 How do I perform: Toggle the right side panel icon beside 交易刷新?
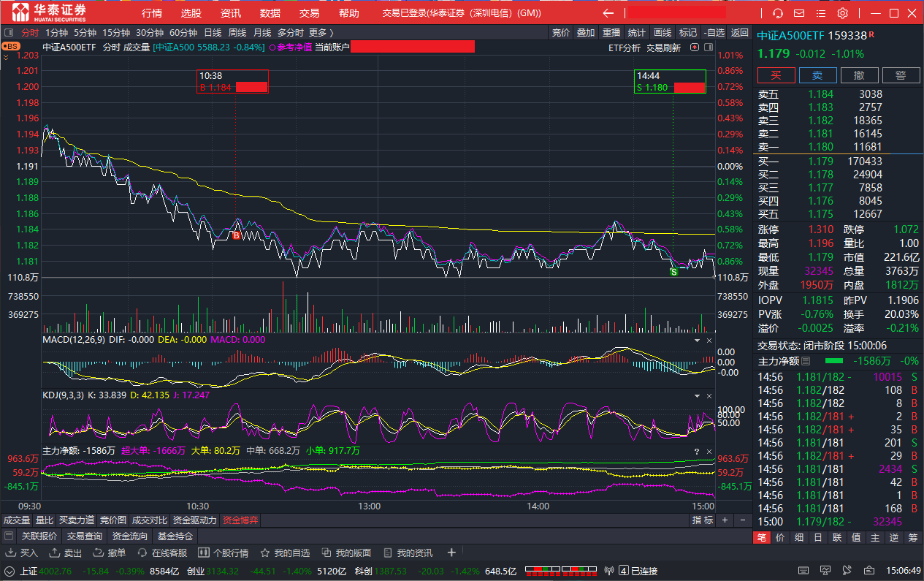[x=709, y=48]
